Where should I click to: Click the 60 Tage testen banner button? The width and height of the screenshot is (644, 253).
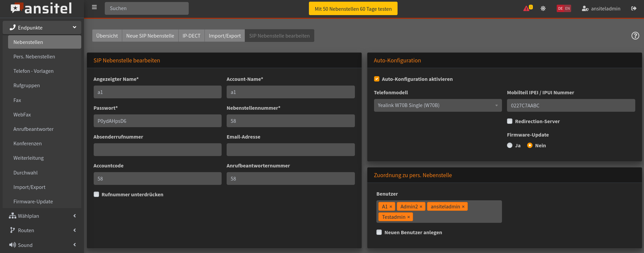click(x=353, y=9)
